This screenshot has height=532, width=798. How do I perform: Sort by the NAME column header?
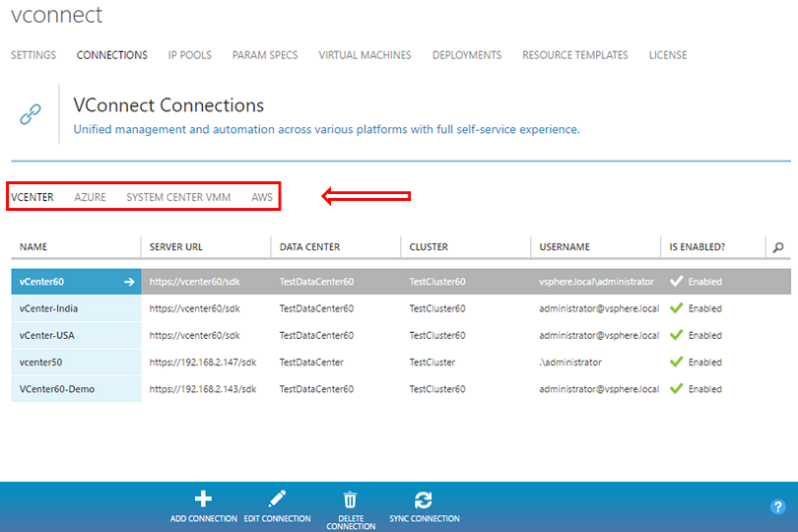coord(33,247)
